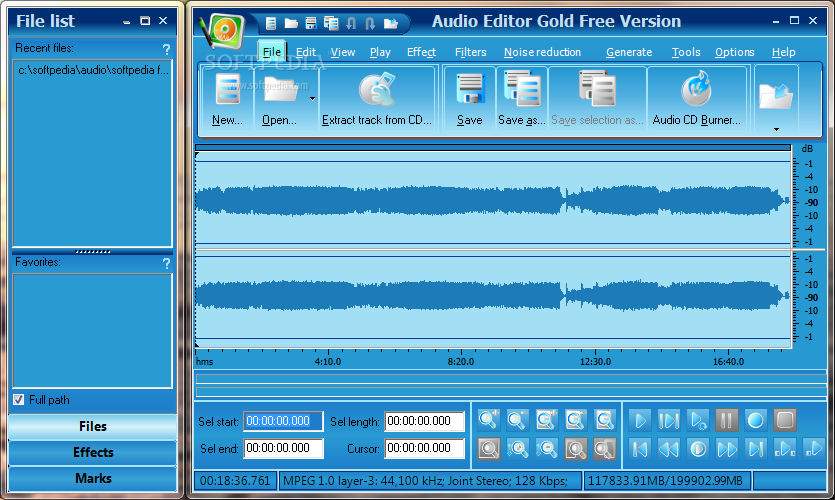Click the rewind double-arrow button
The height and width of the screenshot is (500, 835).
click(669, 449)
